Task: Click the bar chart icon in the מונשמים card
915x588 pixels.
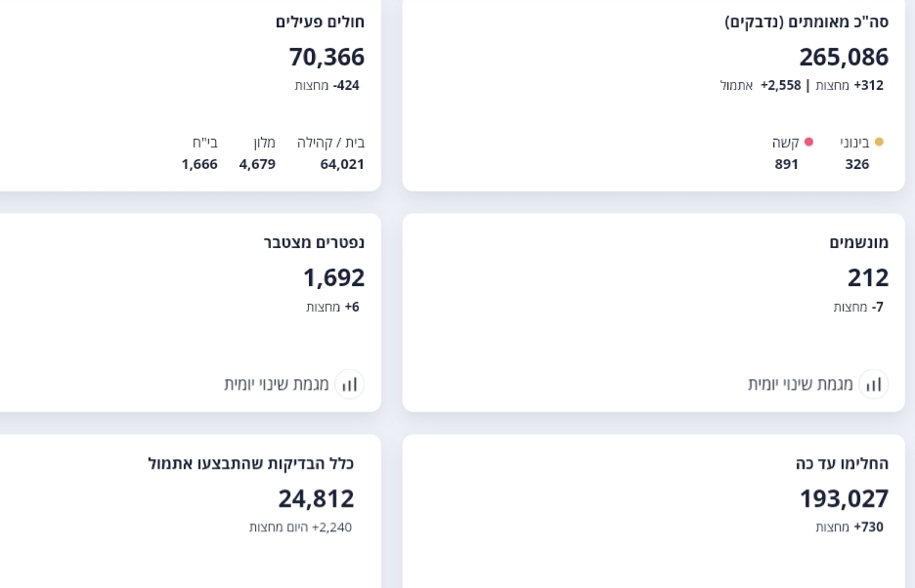Action: coord(873,384)
